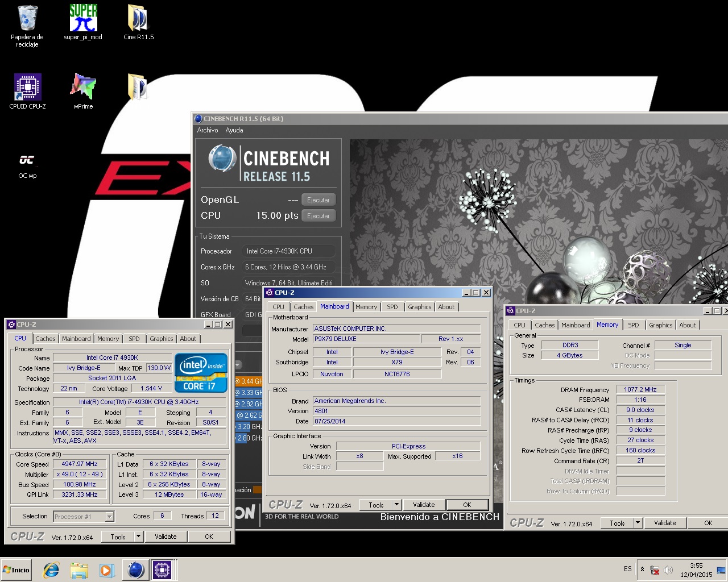Click Core Speed value 4947.97 MHz

(80, 464)
